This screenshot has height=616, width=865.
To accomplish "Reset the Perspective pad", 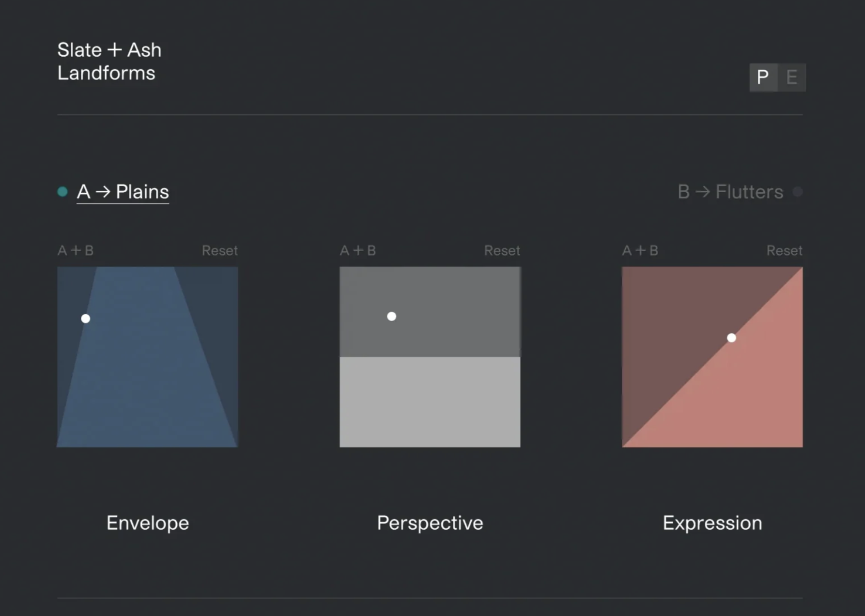I will point(502,250).
